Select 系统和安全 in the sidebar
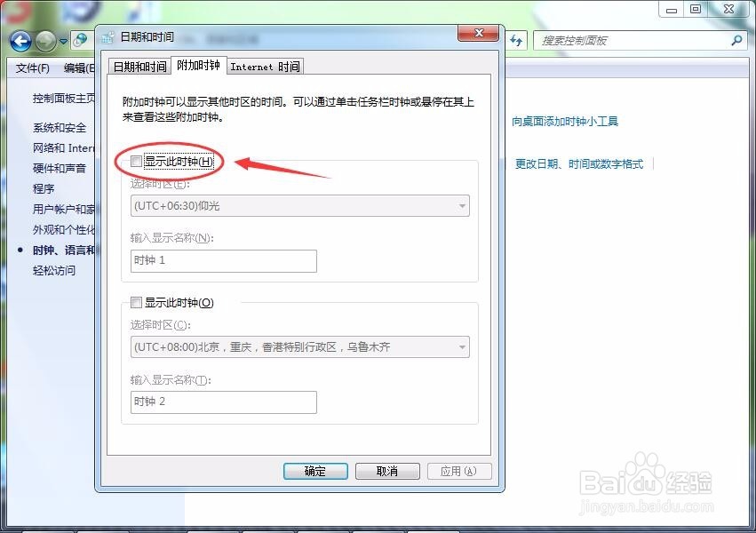Screen dimensions: 756x533 (x=59, y=127)
